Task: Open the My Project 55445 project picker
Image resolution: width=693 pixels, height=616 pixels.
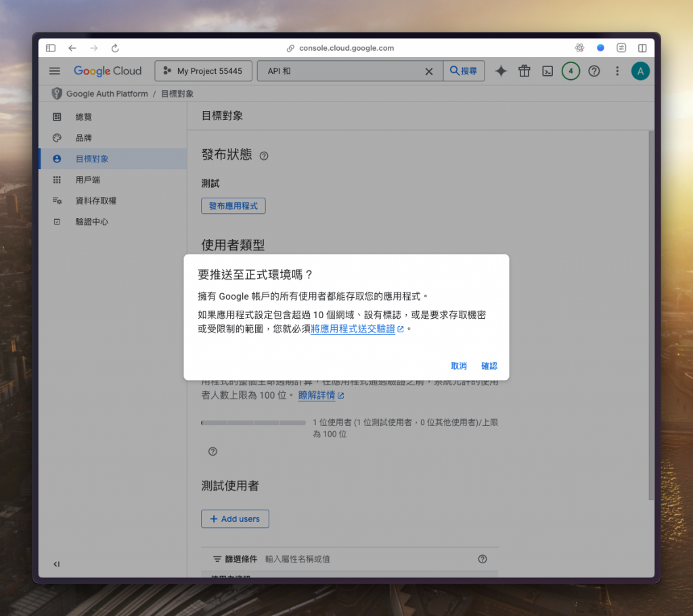Action: click(x=203, y=71)
